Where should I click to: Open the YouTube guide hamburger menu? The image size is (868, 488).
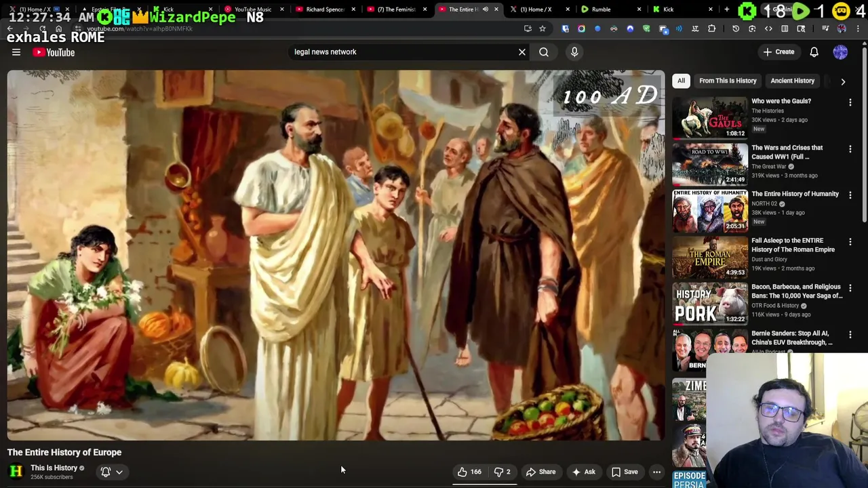(16, 52)
